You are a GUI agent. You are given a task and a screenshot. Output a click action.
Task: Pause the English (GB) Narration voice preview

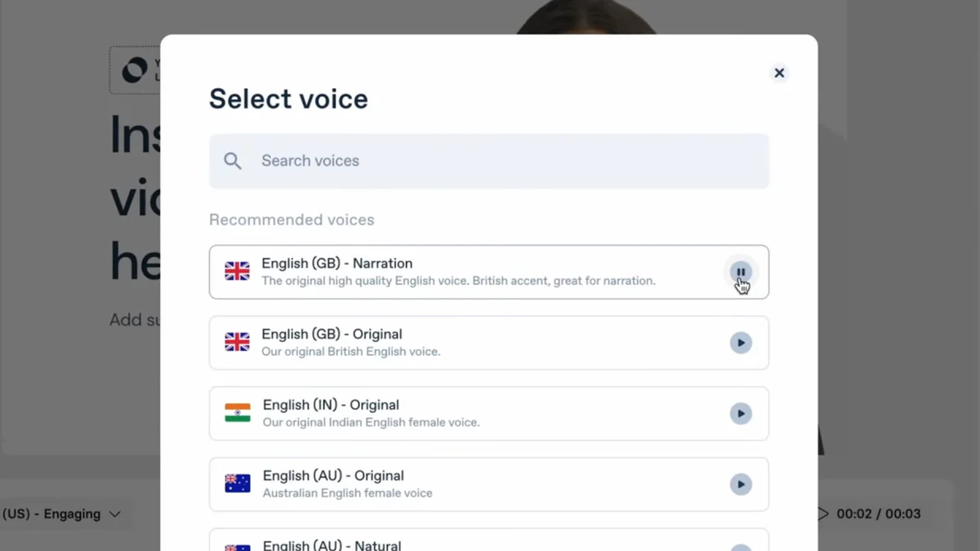[x=741, y=272]
